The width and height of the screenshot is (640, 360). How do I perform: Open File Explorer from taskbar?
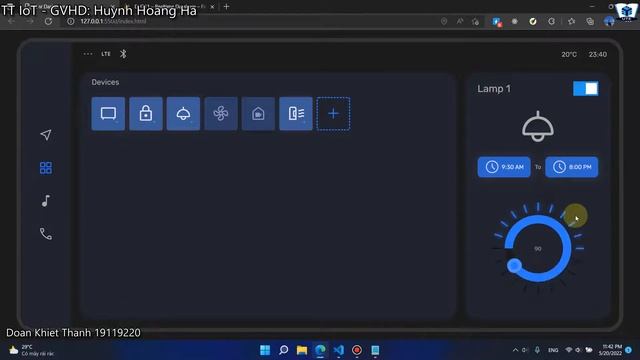302,350
